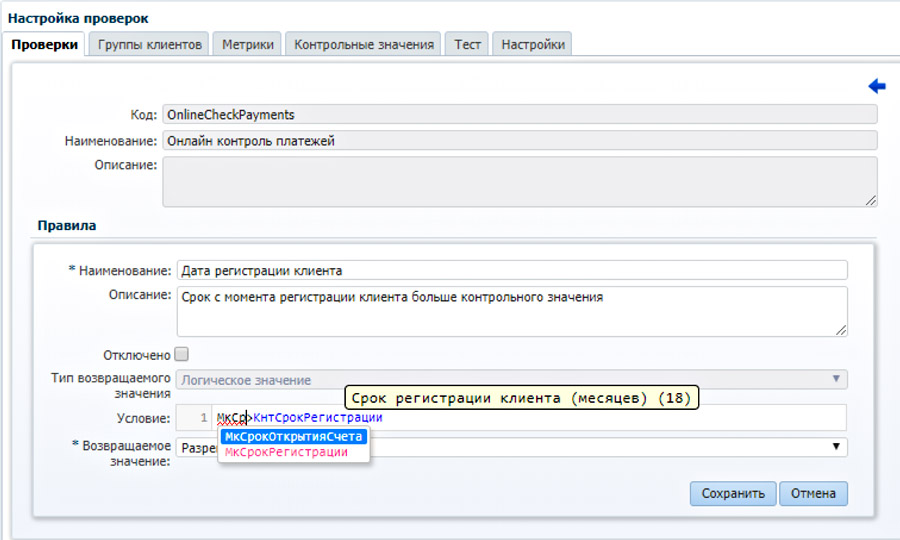Click the rule Наименование input field
The height and width of the screenshot is (540, 900).
[511, 271]
